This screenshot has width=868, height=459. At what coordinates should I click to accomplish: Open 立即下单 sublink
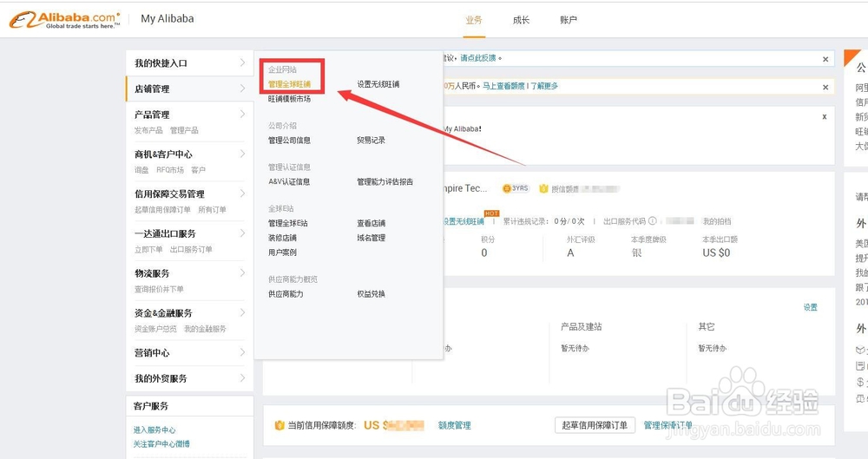pyautogui.click(x=148, y=250)
